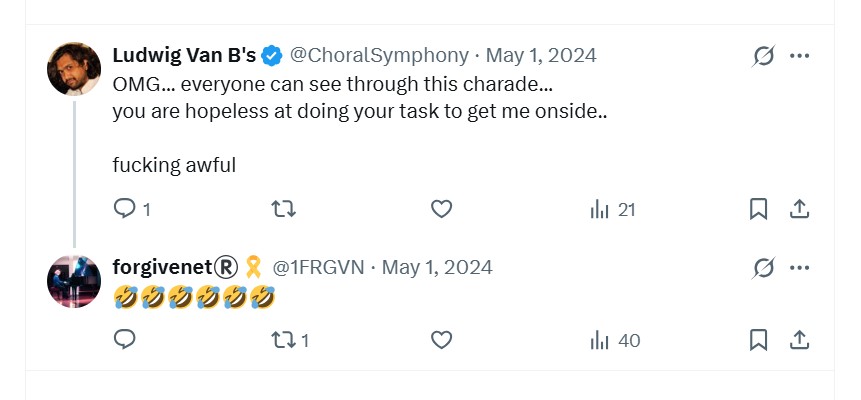861x400 pixels.
Task: View analytics showing 40 views
Action: click(616, 341)
